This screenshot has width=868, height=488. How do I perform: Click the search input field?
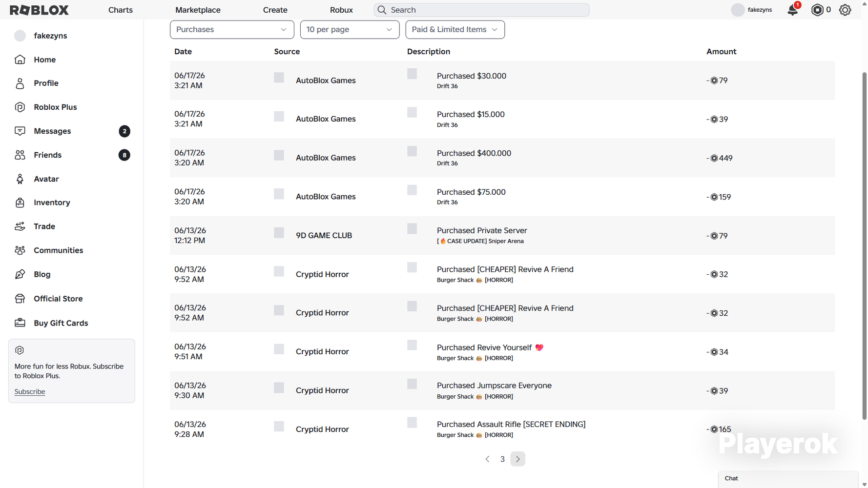pos(481,10)
